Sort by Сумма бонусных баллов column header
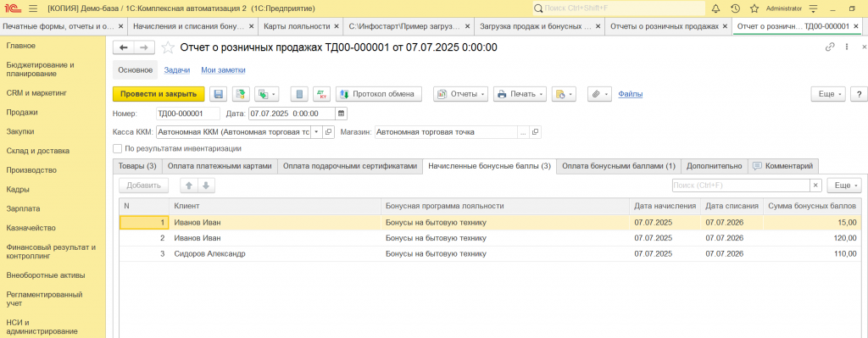This screenshot has width=868, height=338. point(812,206)
